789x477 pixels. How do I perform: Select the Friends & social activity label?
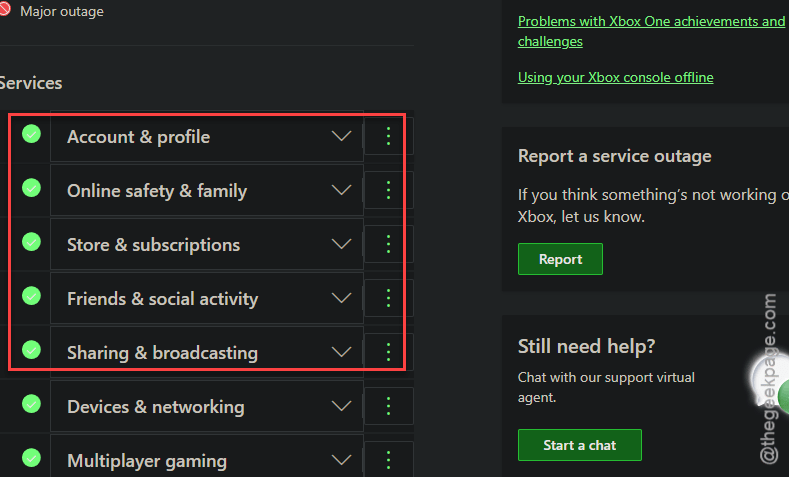(163, 299)
